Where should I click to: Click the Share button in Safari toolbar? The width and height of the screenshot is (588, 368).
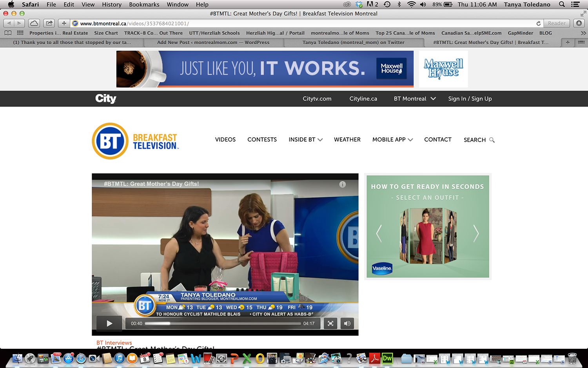tap(49, 24)
